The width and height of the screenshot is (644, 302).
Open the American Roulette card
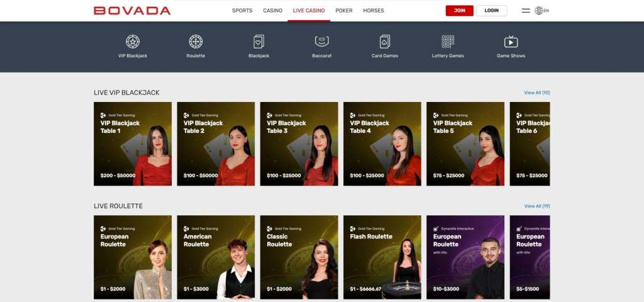[216, 257]
